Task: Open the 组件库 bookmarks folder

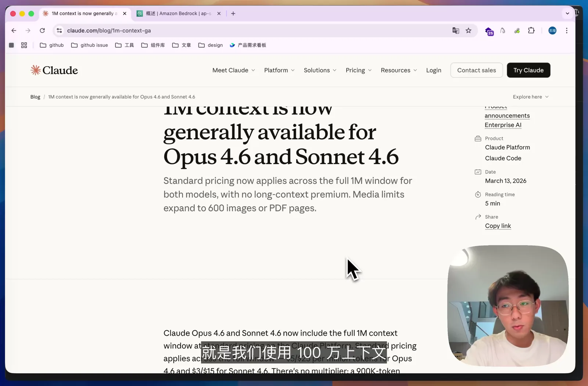Action: pyautogui.click(x=153, y=45)
